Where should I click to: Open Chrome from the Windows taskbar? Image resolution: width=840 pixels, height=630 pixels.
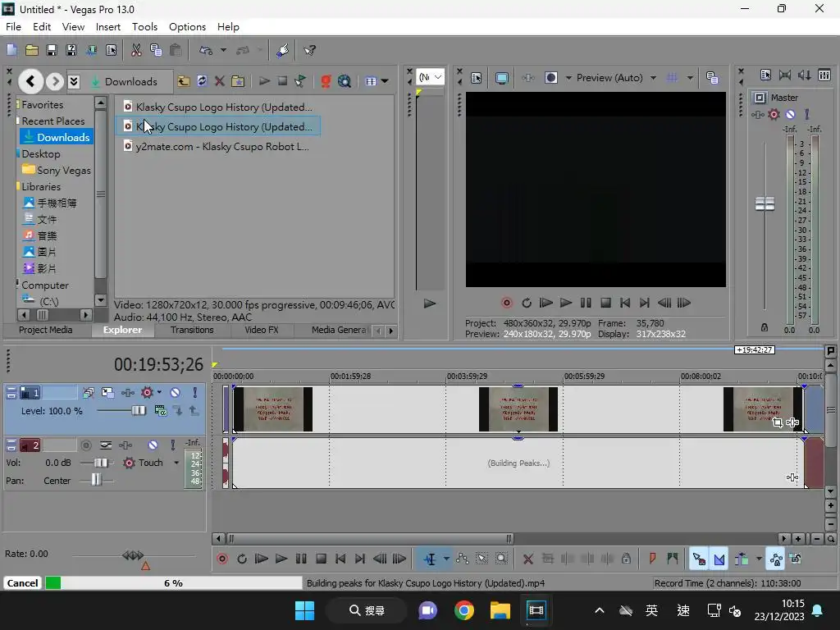(464, 610)
